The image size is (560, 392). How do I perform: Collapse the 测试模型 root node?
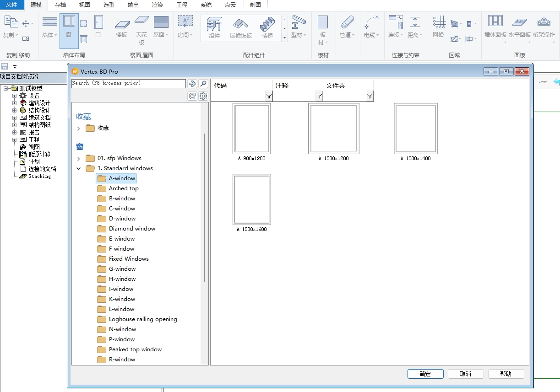point(6,88)
